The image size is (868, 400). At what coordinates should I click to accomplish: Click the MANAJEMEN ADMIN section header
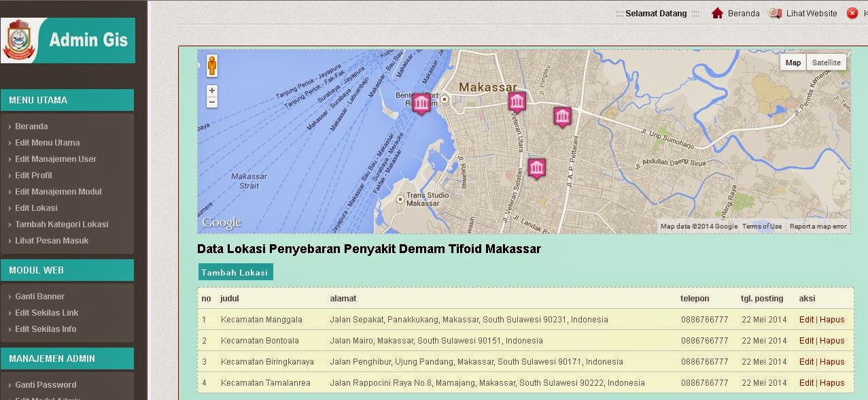click(x=67, y=359)
